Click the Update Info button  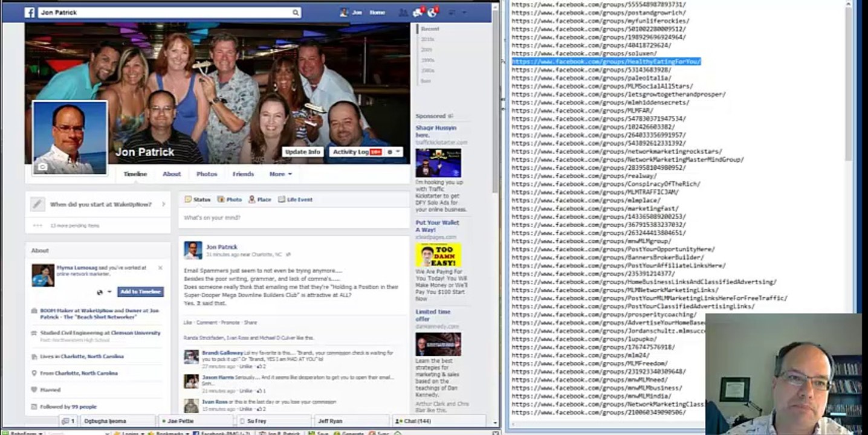pos(303,152)
